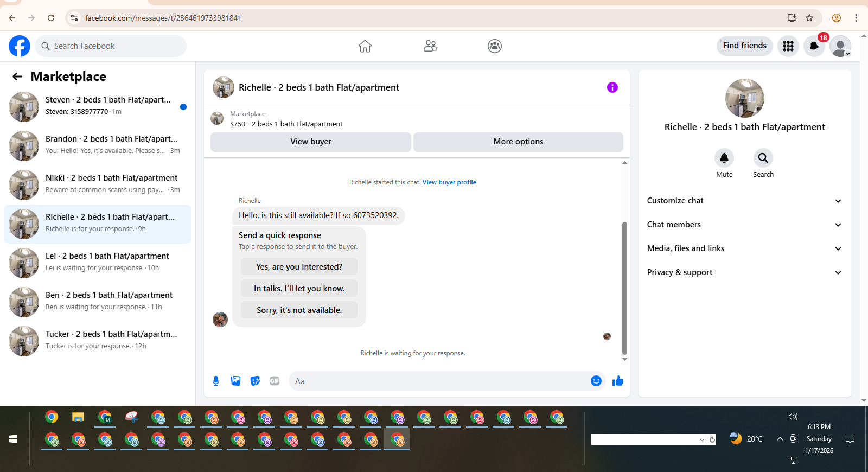Click Richelle's avatar beside quick responses
868x472 pixels.
(x=220, y=320)
